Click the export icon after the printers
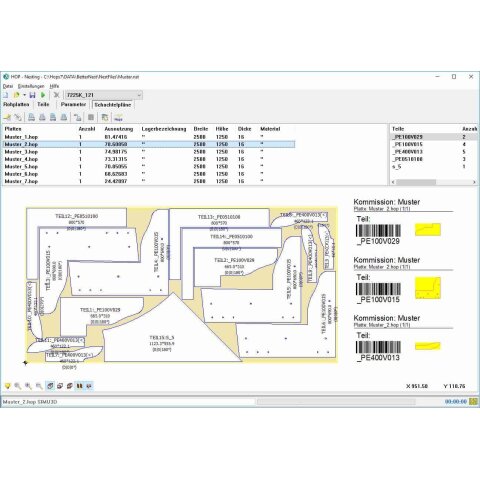 pyautogui.click(x=78, y=117)
